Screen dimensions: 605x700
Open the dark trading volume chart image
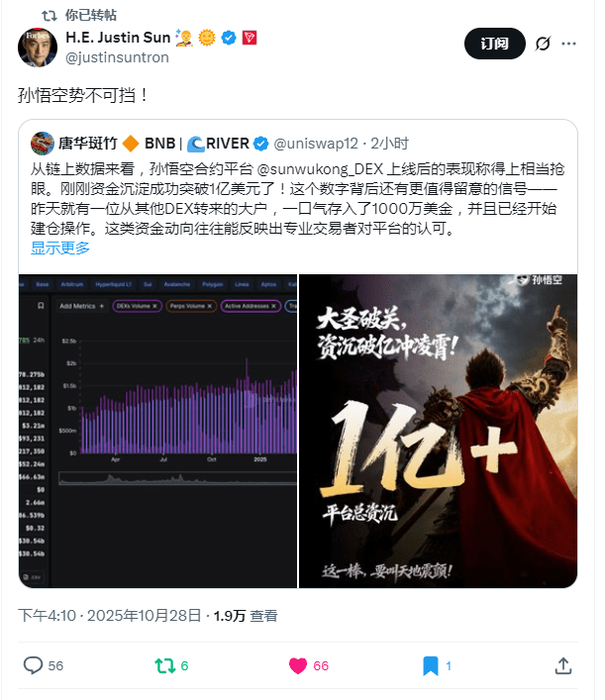point(158,431)
